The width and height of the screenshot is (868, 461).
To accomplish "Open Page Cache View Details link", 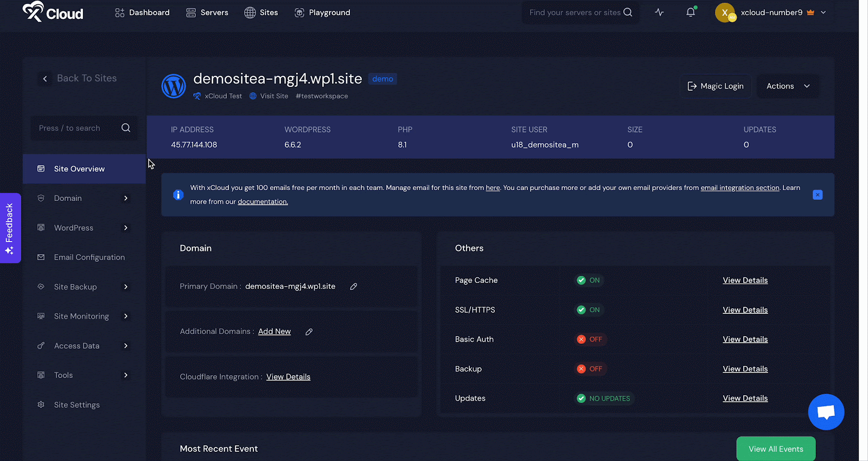I will pyautogui.click(x=745, y=280).
